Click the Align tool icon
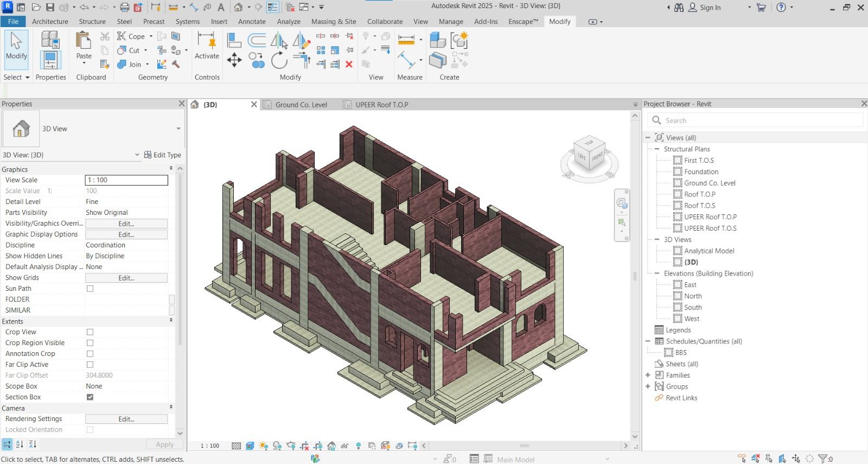Screen dimensions: 868x464 [x=234, y=40]
